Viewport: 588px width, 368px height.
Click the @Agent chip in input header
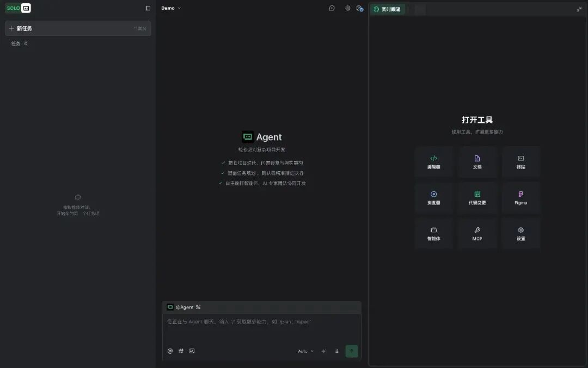click(180, 307)
